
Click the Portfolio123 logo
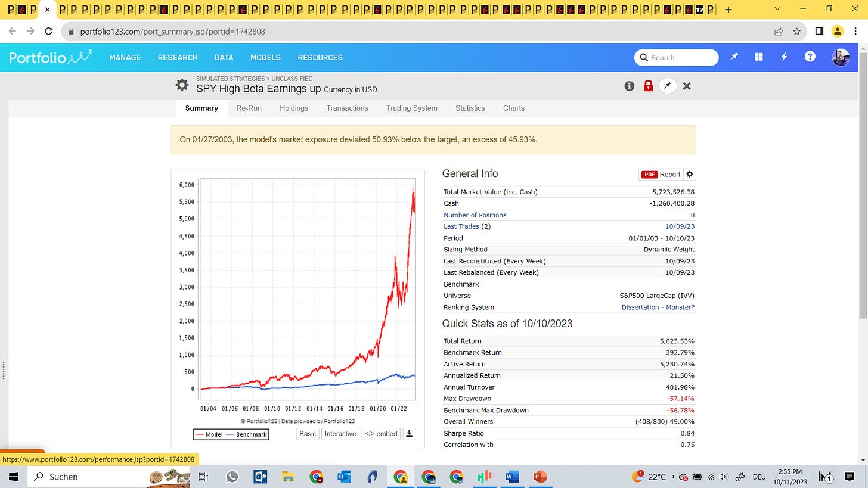51,57
